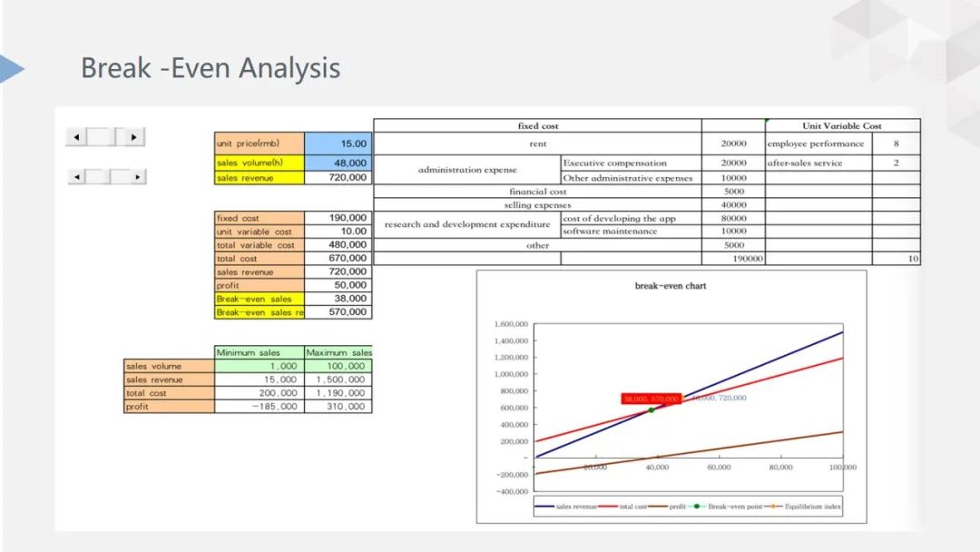Select the Maximum sales volume 100,000 cell

[x=338, y=366]
